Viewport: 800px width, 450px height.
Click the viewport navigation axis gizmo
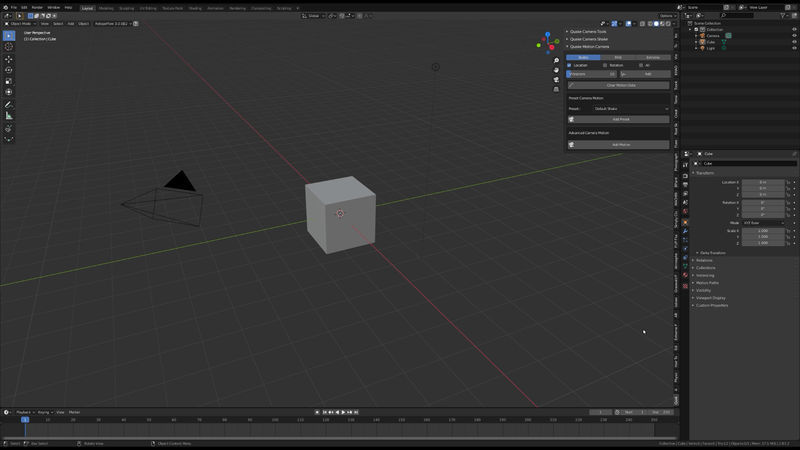point(548,43)
